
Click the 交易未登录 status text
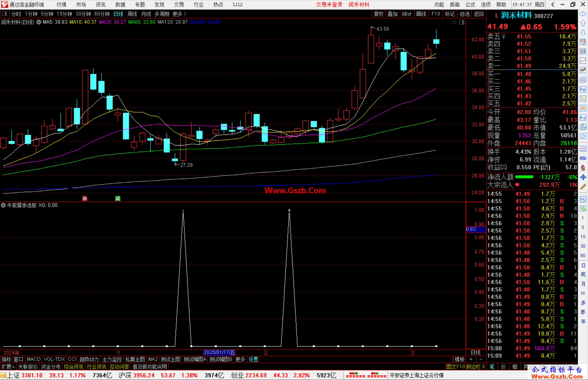tap(329, 5)
